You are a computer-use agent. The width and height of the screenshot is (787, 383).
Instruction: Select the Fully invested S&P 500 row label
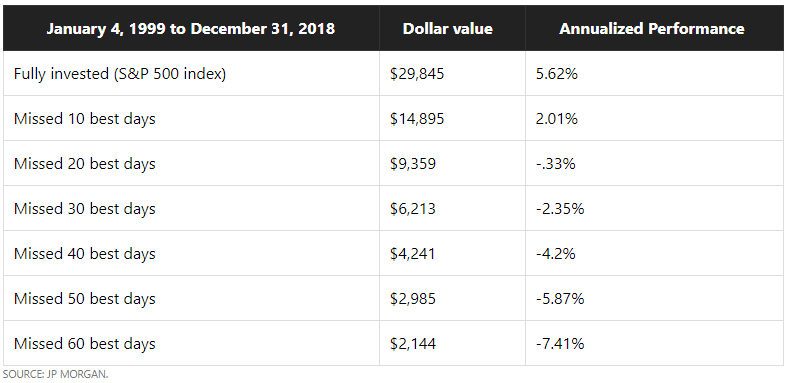(120, 74)
